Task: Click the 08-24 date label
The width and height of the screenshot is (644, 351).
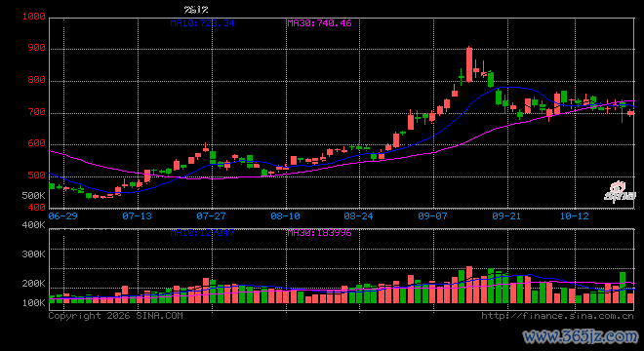Action: pos(358,215)
